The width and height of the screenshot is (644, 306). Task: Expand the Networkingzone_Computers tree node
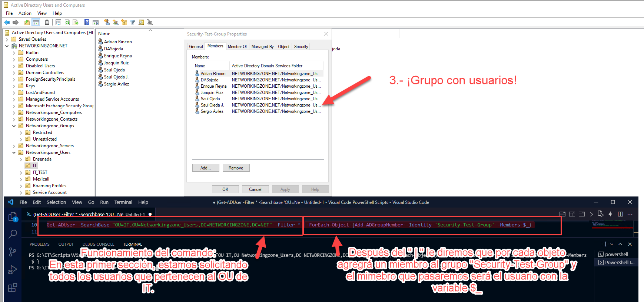click(x=14, y=112)
